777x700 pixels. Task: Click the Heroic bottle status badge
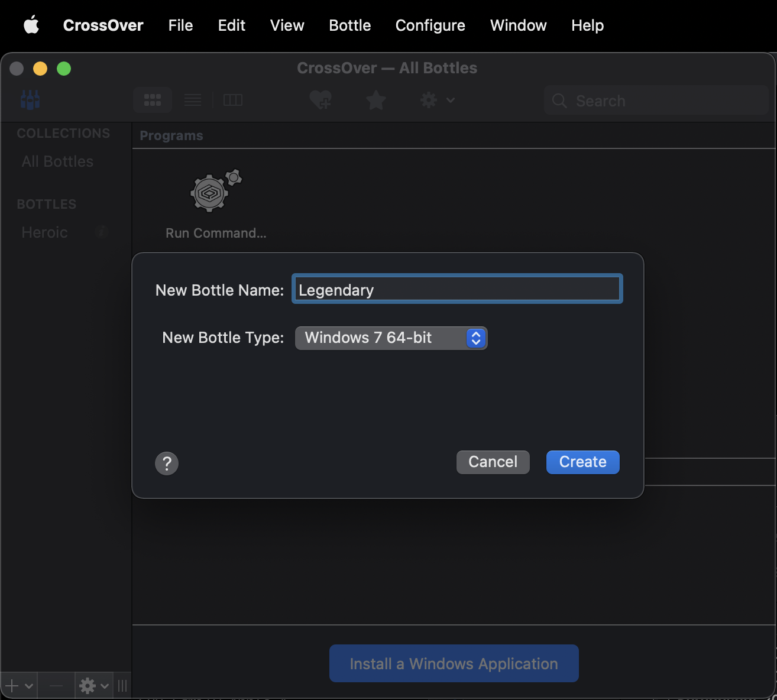(x=102, y=232)
